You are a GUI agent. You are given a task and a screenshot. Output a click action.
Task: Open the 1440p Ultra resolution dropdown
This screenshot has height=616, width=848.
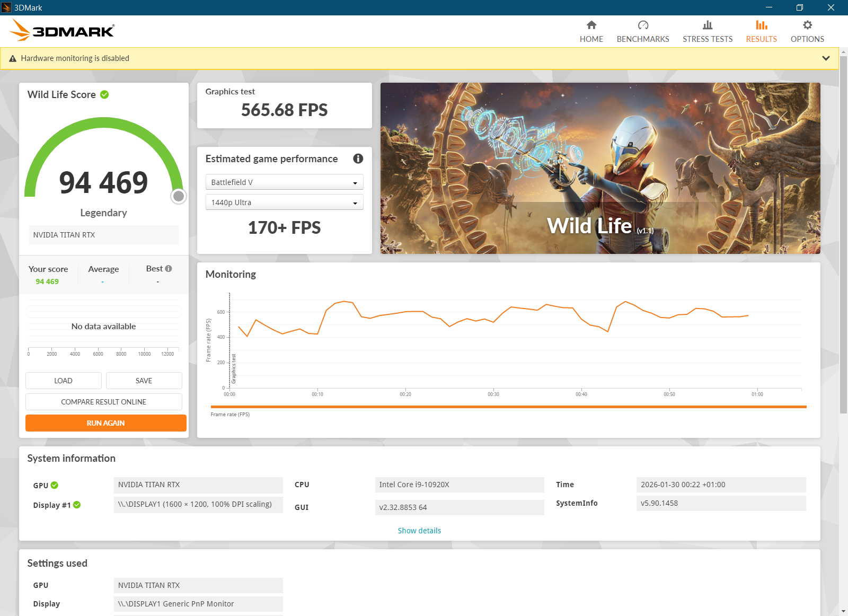click(284, 203)
